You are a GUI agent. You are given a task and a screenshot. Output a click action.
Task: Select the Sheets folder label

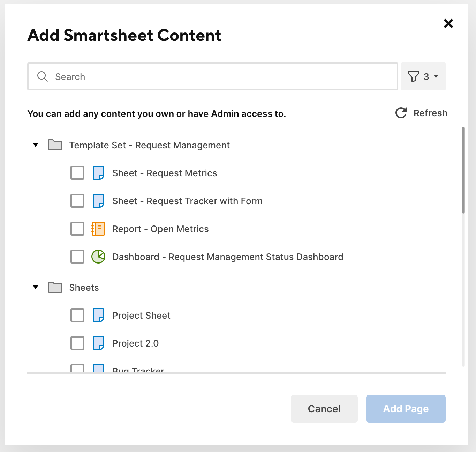(x=84, y=288)
